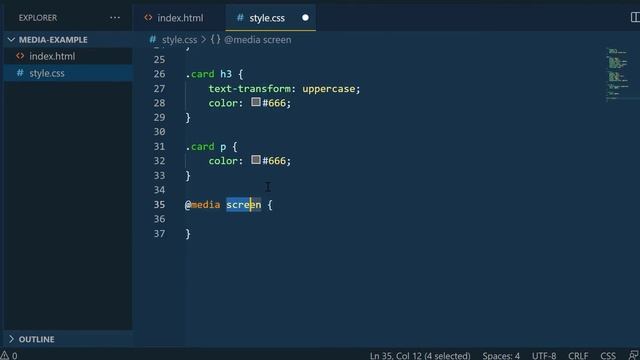Click '@media' keyword on line 35
Image resolution: width=640 pixels, height=360 pixels.
click(x=202, y=204)
